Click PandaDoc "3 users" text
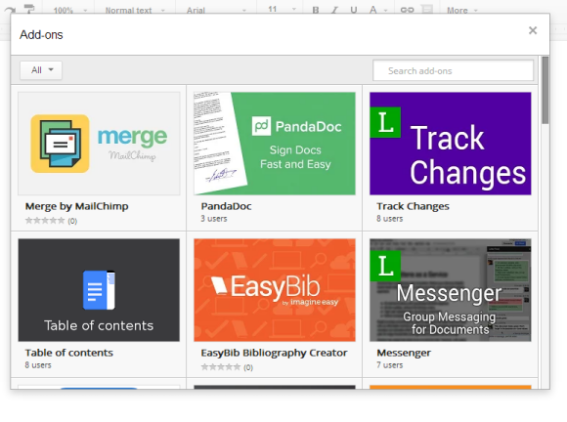This screenshot has height=422, width=567. [214, 218]
